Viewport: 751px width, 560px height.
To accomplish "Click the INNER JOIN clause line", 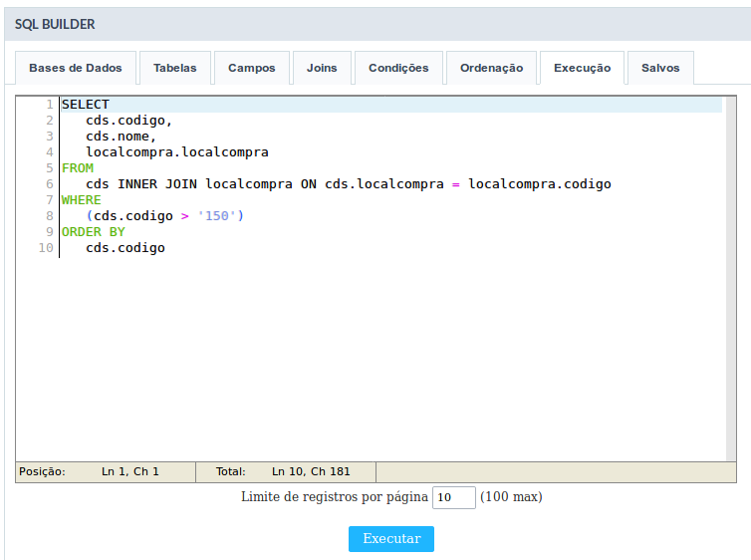I will pyautogui.click(x=349, y=184).
